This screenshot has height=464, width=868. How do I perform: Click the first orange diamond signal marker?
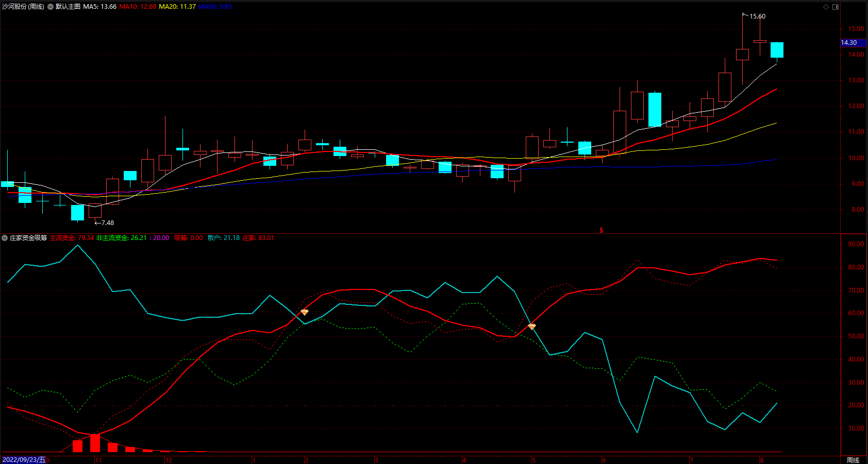[305, 312]
